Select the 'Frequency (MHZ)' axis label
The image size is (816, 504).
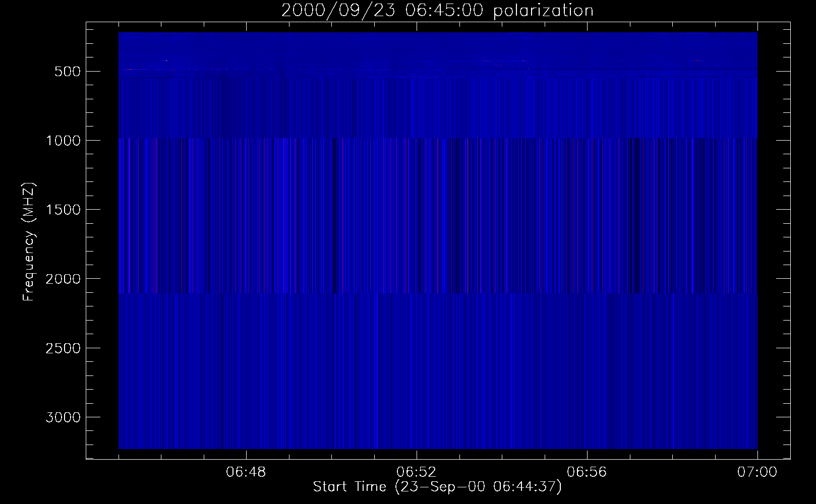[x=29, y=242]
